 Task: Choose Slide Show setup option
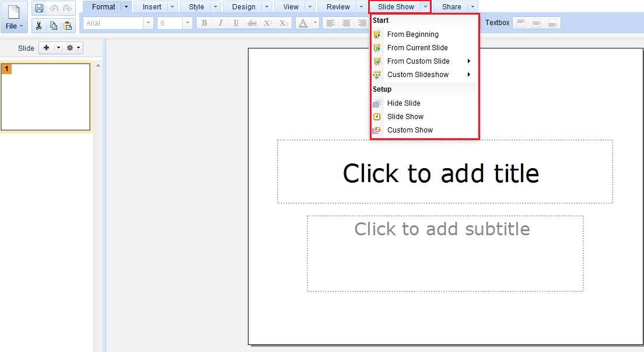(424, 116)
